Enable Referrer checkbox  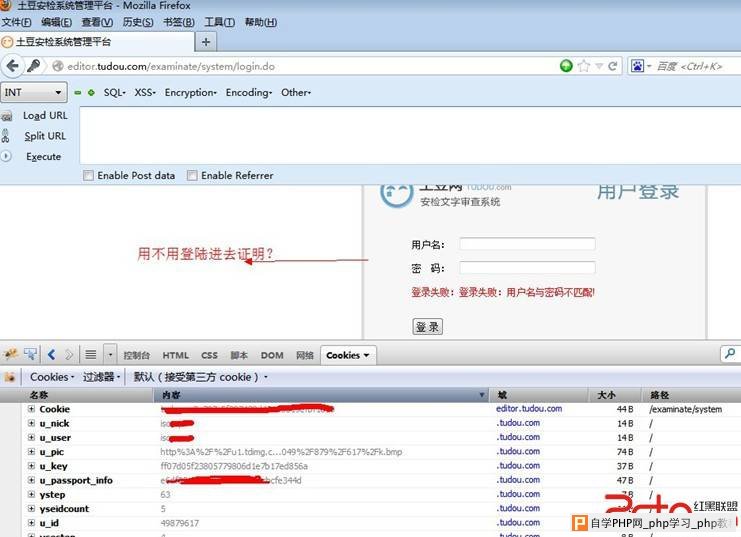coord(192,175)
